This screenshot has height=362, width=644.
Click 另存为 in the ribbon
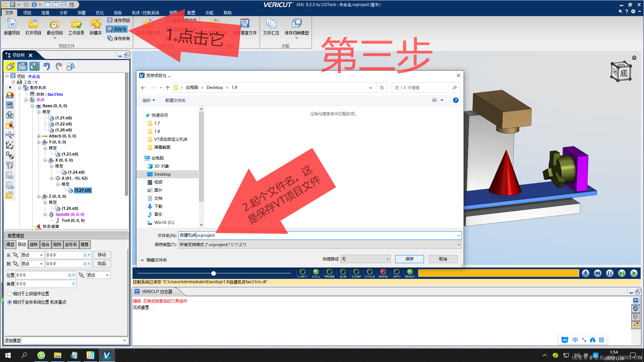(117, 29)
